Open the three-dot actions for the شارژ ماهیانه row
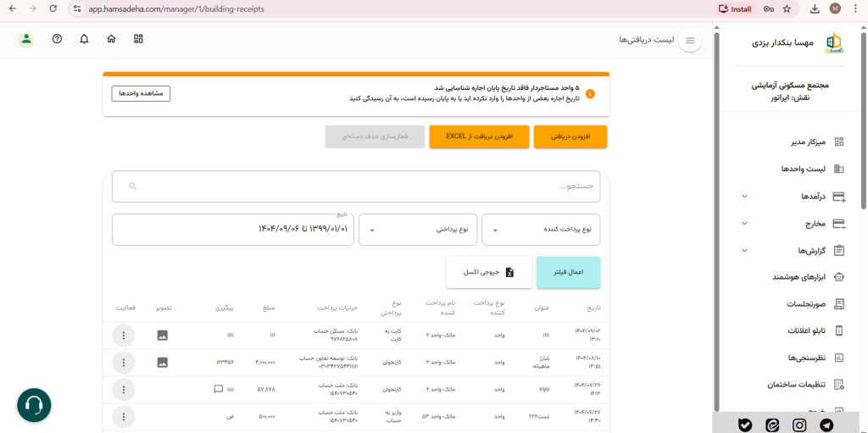Screen dimensions: 868x433 pos(124,363)
